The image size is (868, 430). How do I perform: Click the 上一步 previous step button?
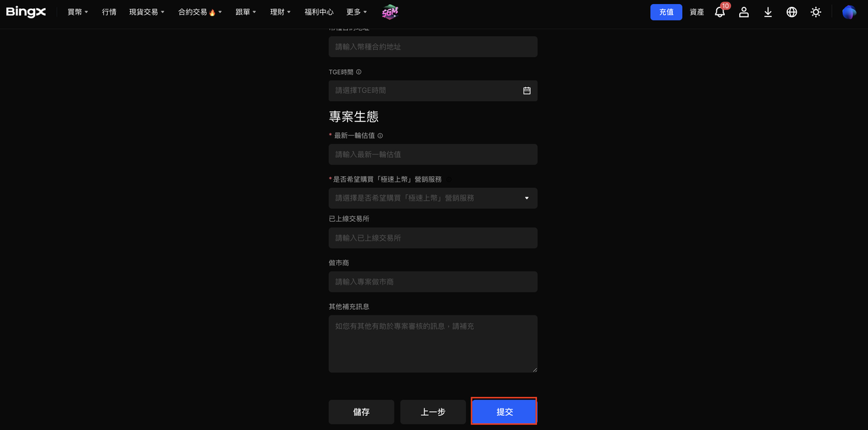(x=433, y=412)
